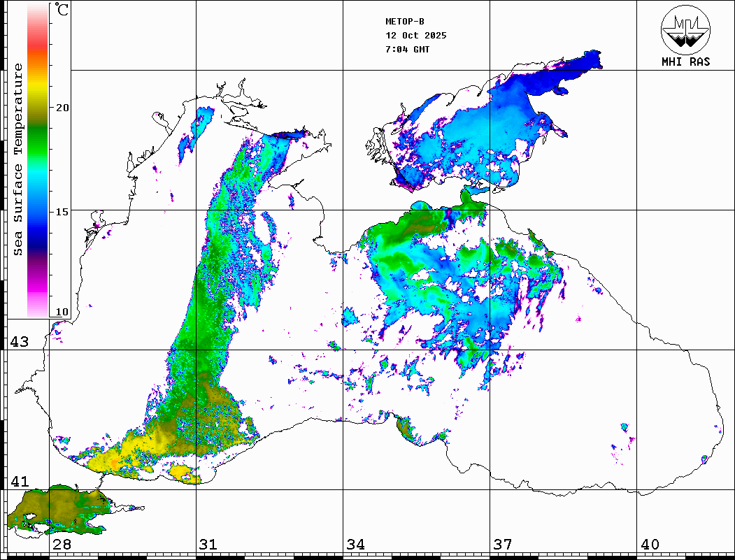The width and height of the screenshot is (735, 560).
Task: Click the MHI RAS text under logo
Action: (685, 62)
